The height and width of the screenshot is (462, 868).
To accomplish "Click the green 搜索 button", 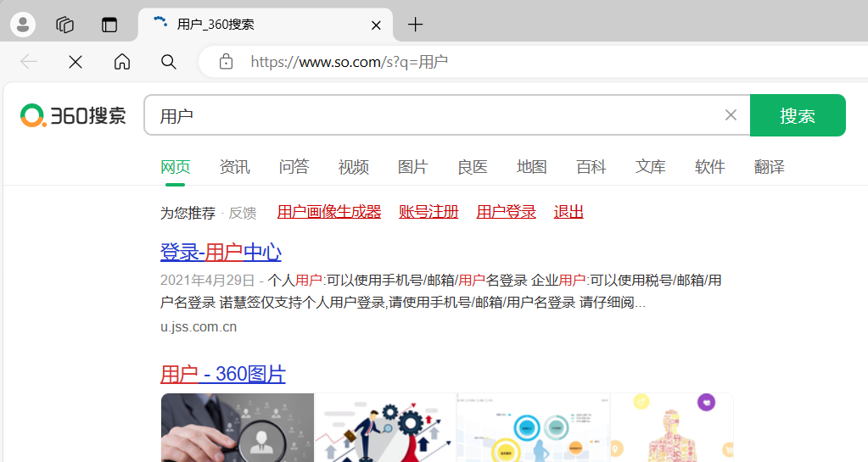I will click(798, 115).
